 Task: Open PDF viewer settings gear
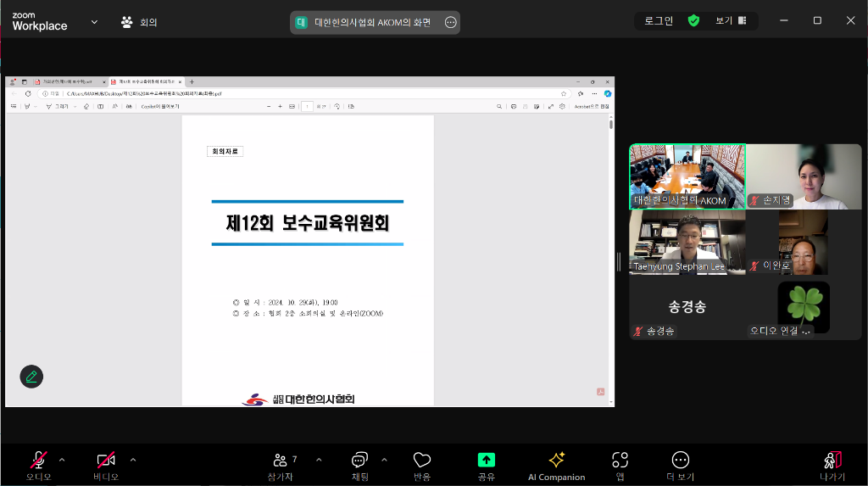tap(562, 106)
